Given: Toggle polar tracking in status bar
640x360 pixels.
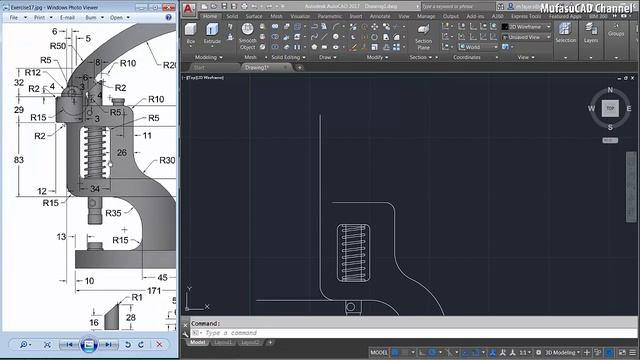Looking at the screenshot, I should click(433, 352).
